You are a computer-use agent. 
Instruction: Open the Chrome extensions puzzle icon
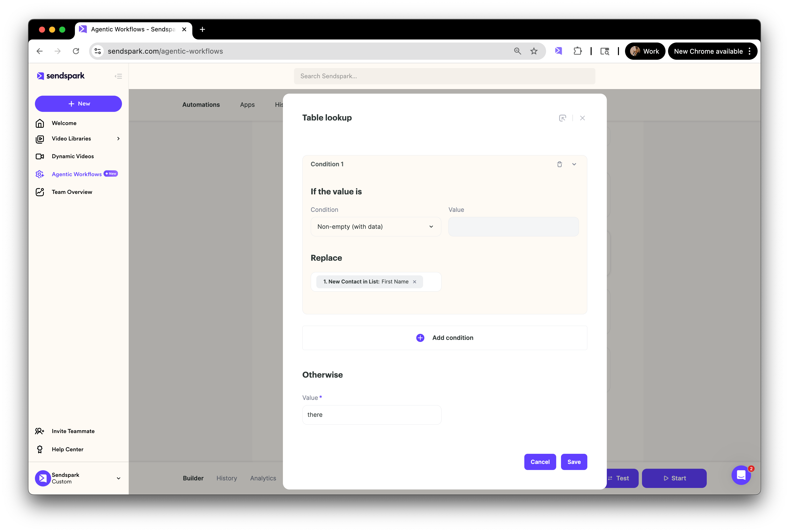click(x=577, y=51)
